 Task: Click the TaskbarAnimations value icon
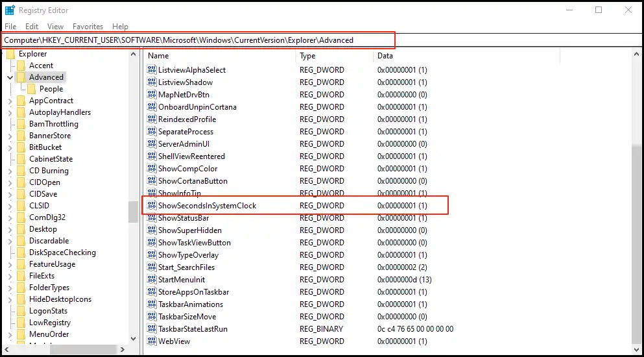152,304
